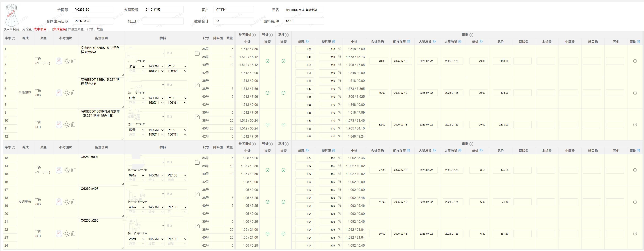644x251 pixels.
Task: Collapse rows via 序号 arrow in 梭织里布 table
Action: (x=14, y=147)
